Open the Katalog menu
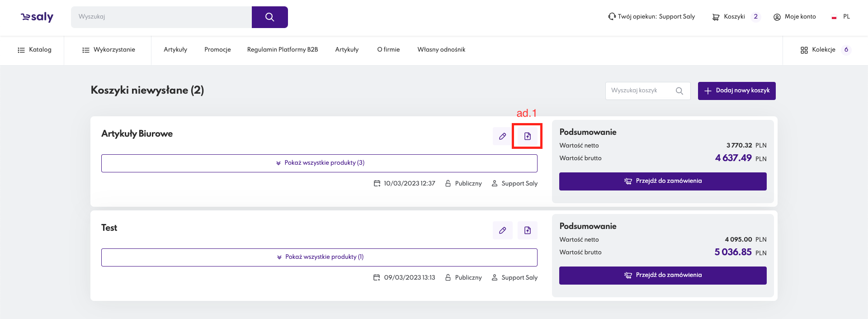868x319 pixels. 34,50
